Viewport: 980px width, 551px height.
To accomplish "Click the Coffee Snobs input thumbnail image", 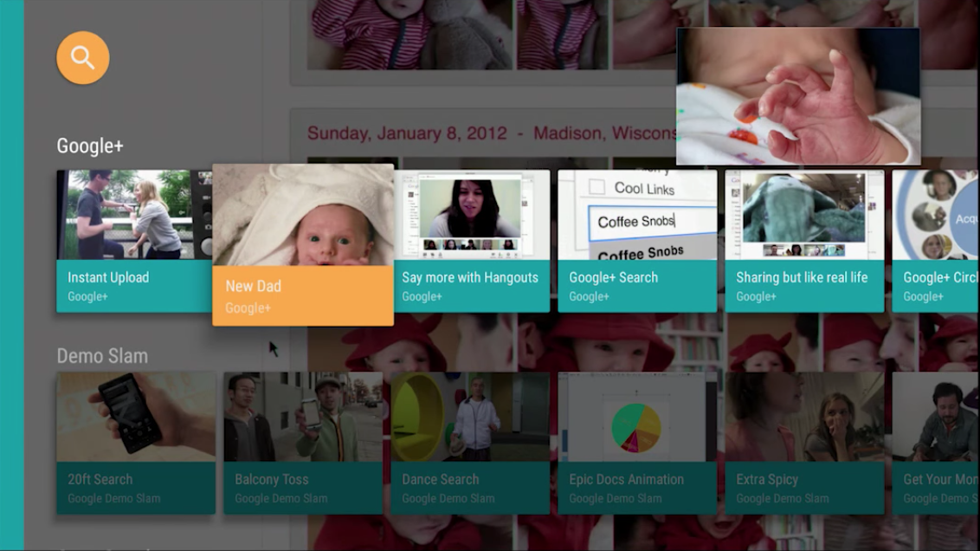I will [x=637, y=215].
